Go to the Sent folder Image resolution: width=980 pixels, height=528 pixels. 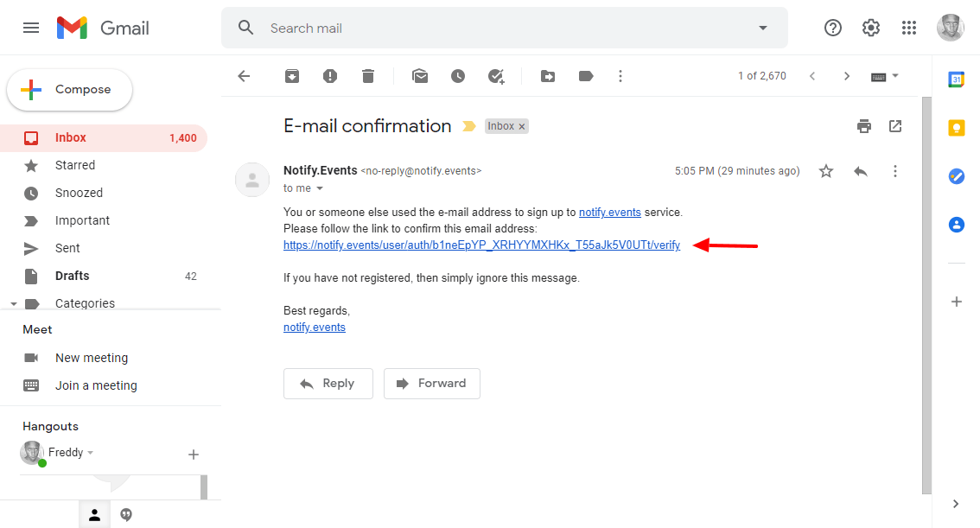67,248
